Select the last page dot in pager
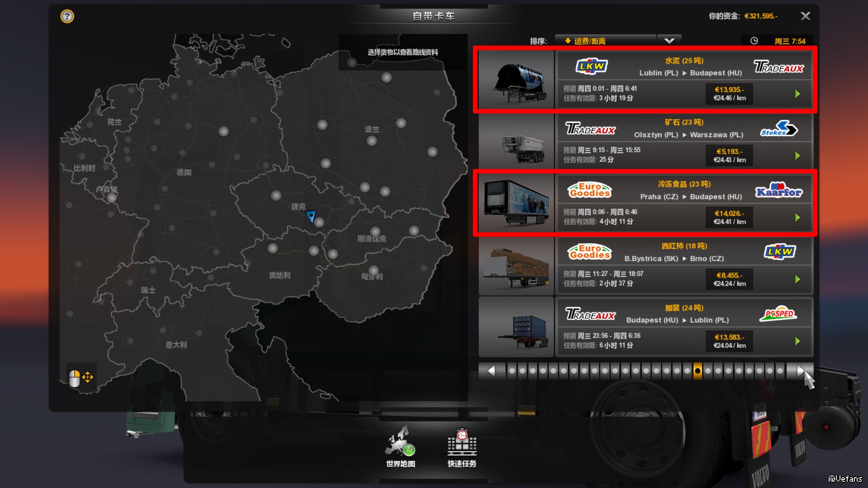The image size is (868, 488). 780,371
